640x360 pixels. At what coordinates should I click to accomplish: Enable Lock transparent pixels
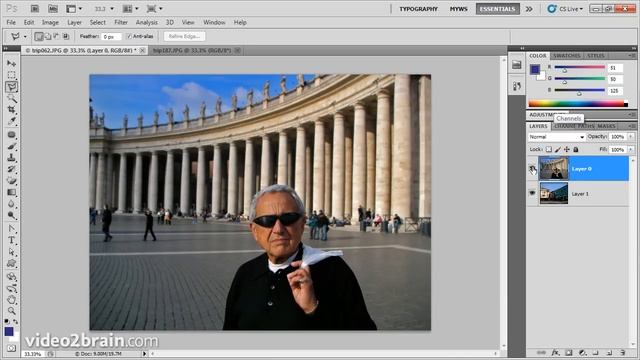pos(549,149)
